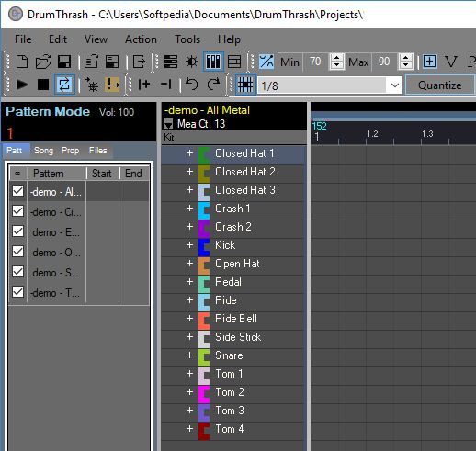Open the Help menu
Screen dimensions: 476x451
point(229,39)
